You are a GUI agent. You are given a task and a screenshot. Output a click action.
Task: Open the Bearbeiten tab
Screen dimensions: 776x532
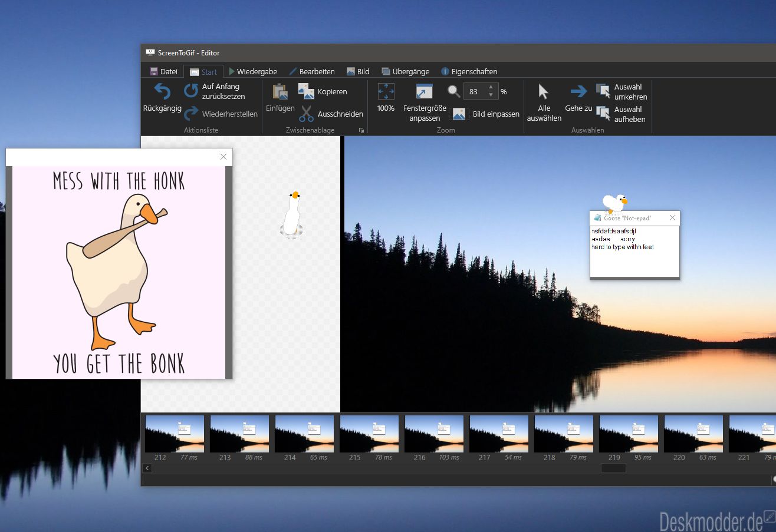coord(312,71)
